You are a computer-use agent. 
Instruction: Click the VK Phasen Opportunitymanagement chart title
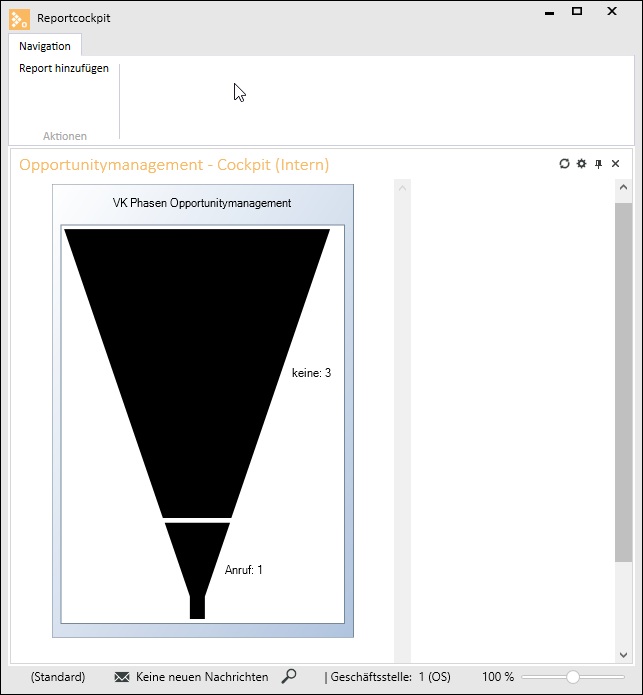tap(202, 203)
